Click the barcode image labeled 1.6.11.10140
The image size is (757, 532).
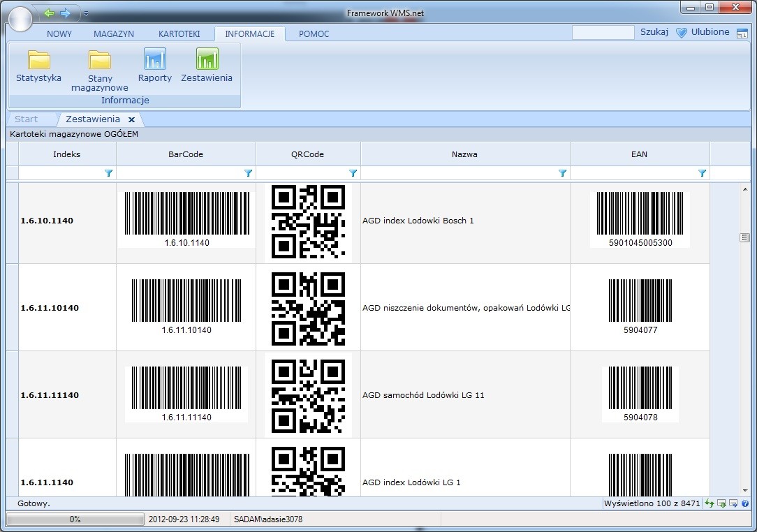point(186,306)
